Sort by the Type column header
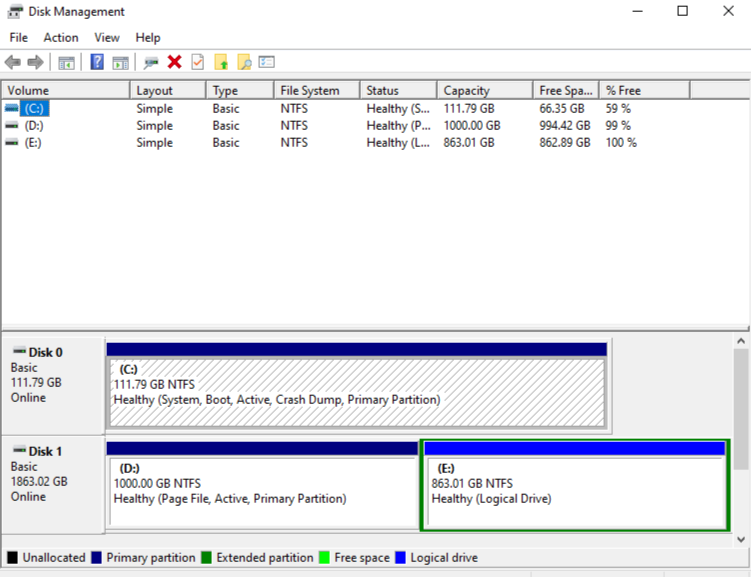Viewport: 751px width, 577px height. 240,91
